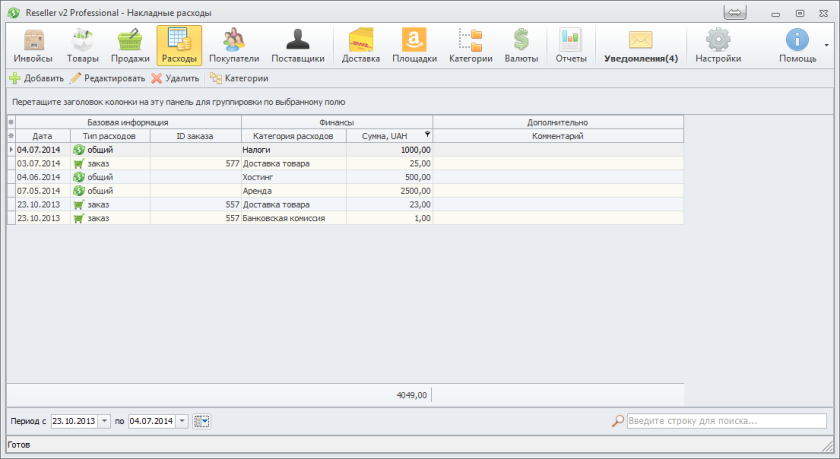Click the Удалить button
Viewport: 840px width, 459px height.
click(x=175, y=78)
